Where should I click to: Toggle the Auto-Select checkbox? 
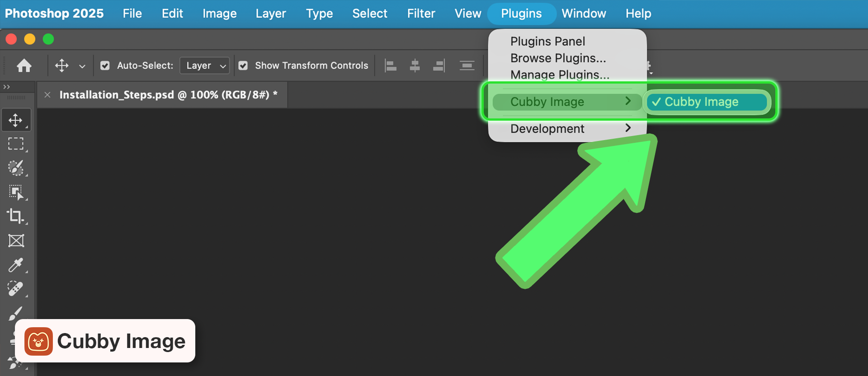click(x=105, y=66)
